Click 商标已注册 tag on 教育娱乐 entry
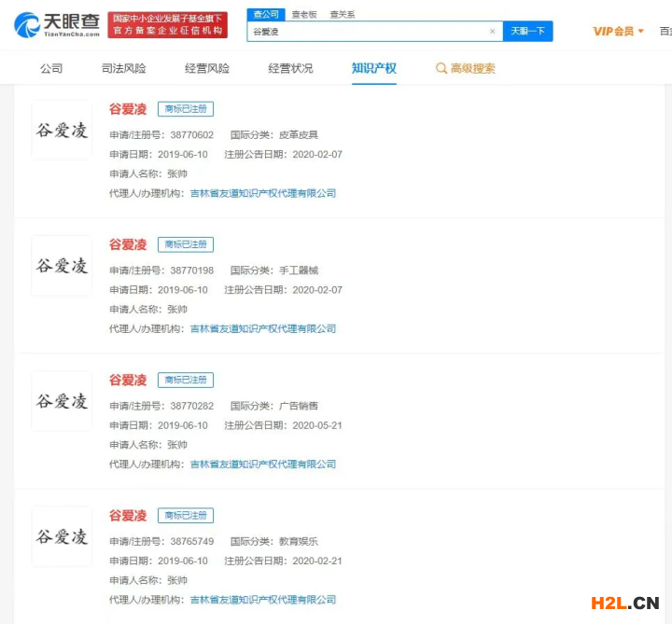Viewport: 672px width, 624px height. tap(185, 515)
